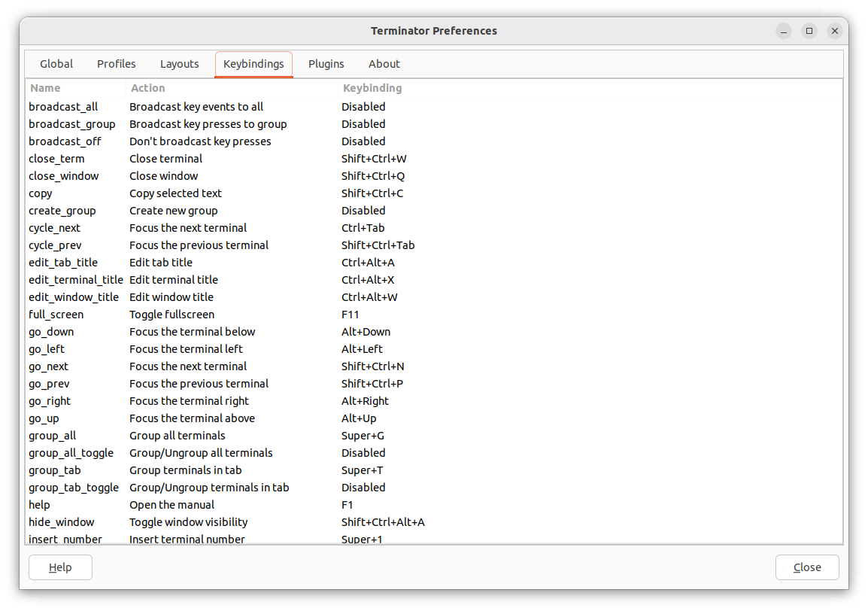Click the Shift+Ctrl+Tab keybinding cell
The image size is (868, 611).
(x=378, y=245)
